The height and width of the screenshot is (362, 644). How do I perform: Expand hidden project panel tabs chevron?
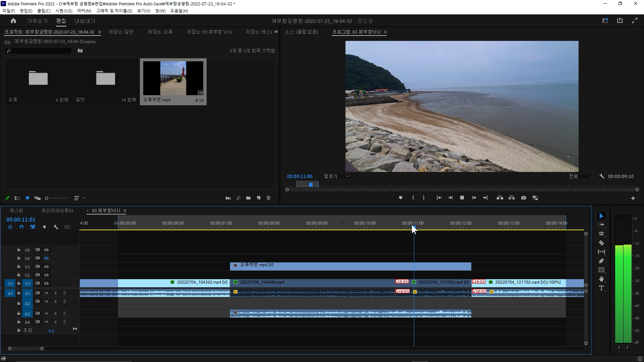pyautogui.click(x=276, y=32)
